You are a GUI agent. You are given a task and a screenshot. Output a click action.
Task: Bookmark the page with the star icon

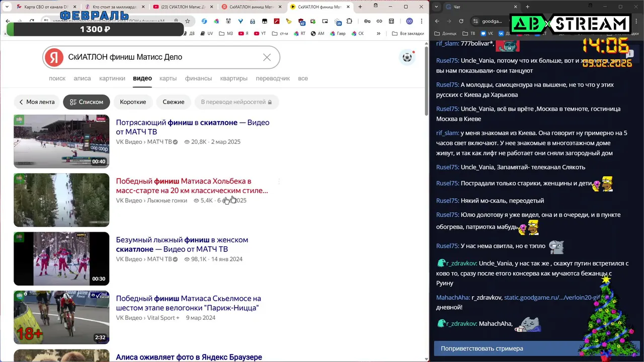(x=188, y=21)
